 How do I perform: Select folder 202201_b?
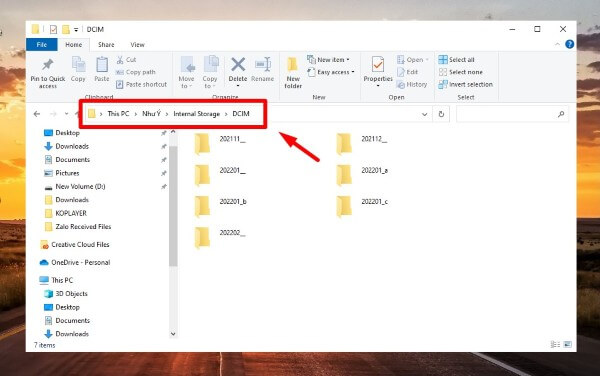(x=220, y=206)
